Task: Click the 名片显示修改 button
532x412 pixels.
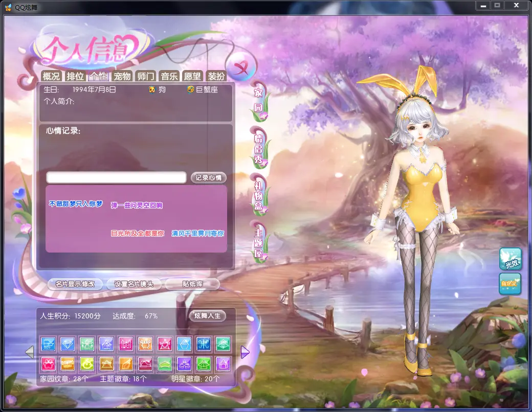Action: point(75,284)
